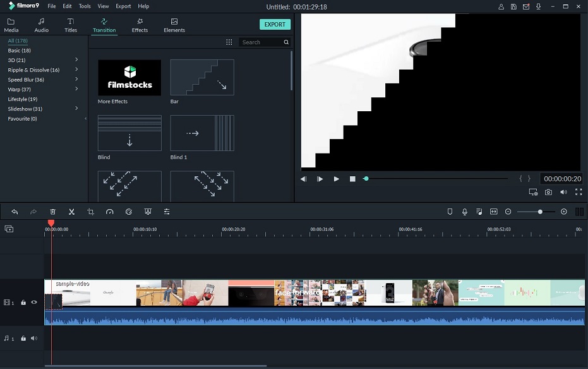Viewport: 588px width, 369px height.
Task: Open the Crop tool
Action: (90, 212)
